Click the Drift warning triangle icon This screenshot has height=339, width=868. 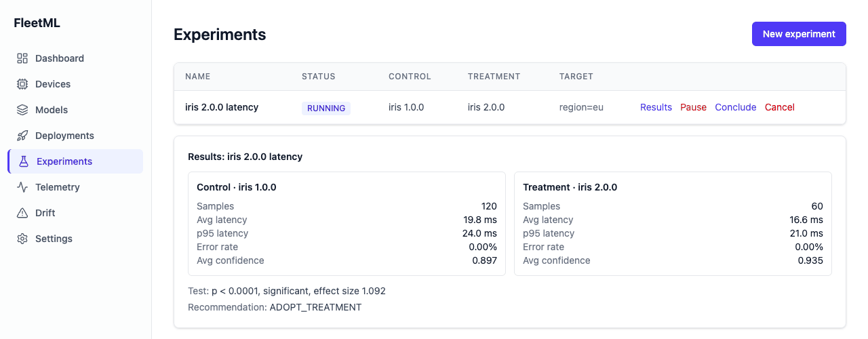(x=22, y=213)
